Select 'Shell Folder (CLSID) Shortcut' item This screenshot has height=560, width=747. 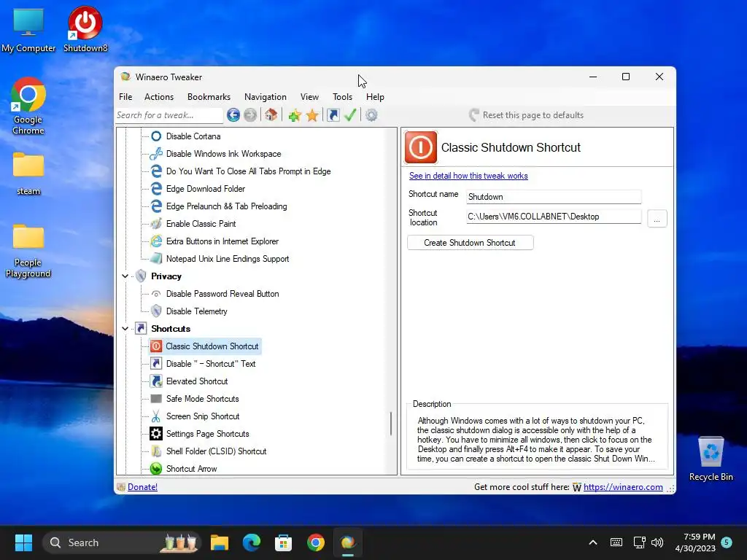tap(216, 451)
